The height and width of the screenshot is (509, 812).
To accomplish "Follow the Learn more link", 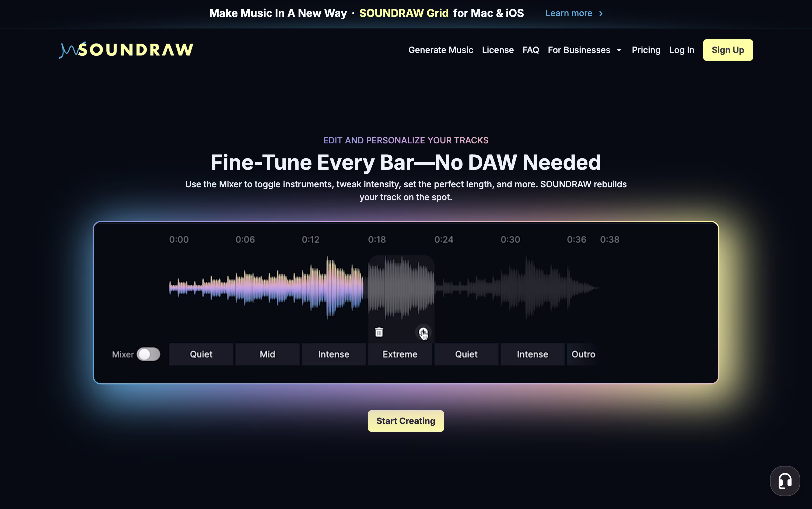I will point(569,13).
